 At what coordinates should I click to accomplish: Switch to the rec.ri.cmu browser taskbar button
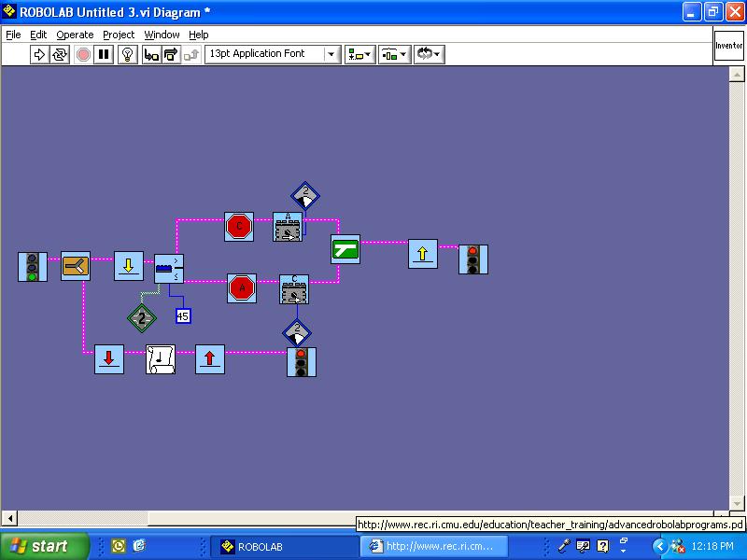pos(433,546)
